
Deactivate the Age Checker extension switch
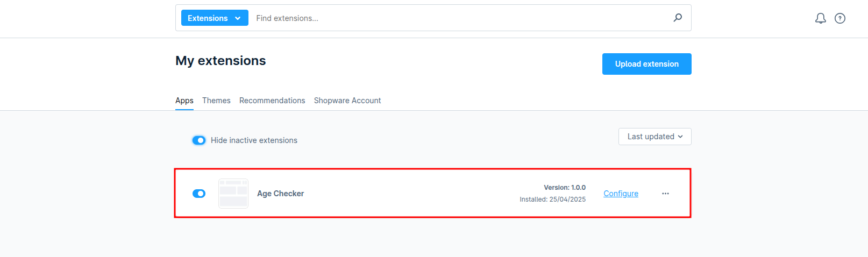pyautogui.click(x=199, y=194)
